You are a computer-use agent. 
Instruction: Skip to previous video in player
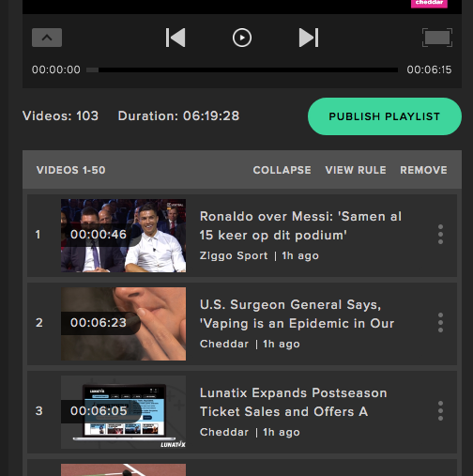[x=175, y=38]
